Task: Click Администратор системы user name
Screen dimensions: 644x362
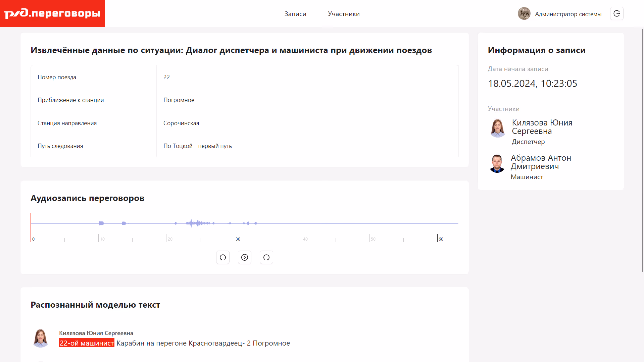Action: coord(568,14)
